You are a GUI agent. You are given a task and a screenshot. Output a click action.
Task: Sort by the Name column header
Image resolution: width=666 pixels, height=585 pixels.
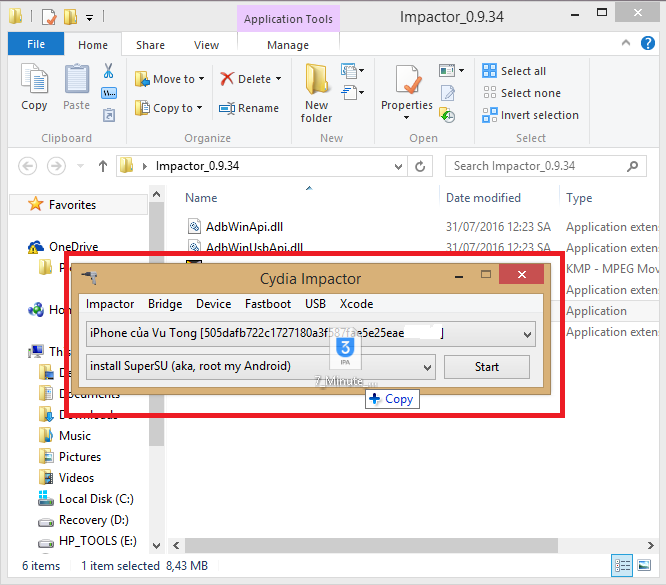click(201, 198)
